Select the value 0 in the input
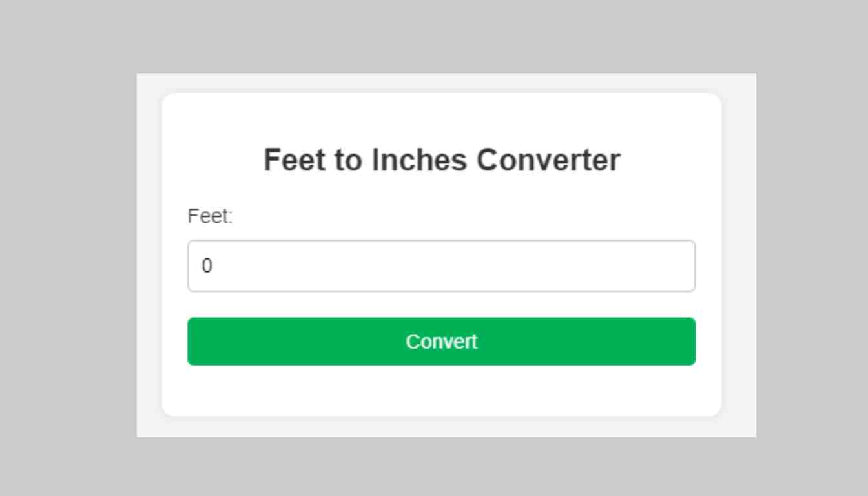 tap(205, 265)
